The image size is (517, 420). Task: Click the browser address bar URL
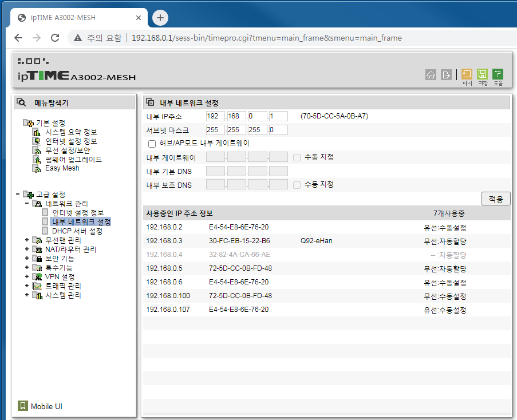[x=266, y=38]
